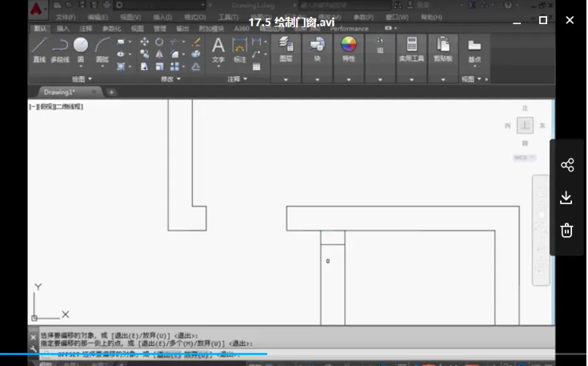Click the Rectangle draw tool icon
The height and width of the screenshot is (366, 588).
coord(121,42)
